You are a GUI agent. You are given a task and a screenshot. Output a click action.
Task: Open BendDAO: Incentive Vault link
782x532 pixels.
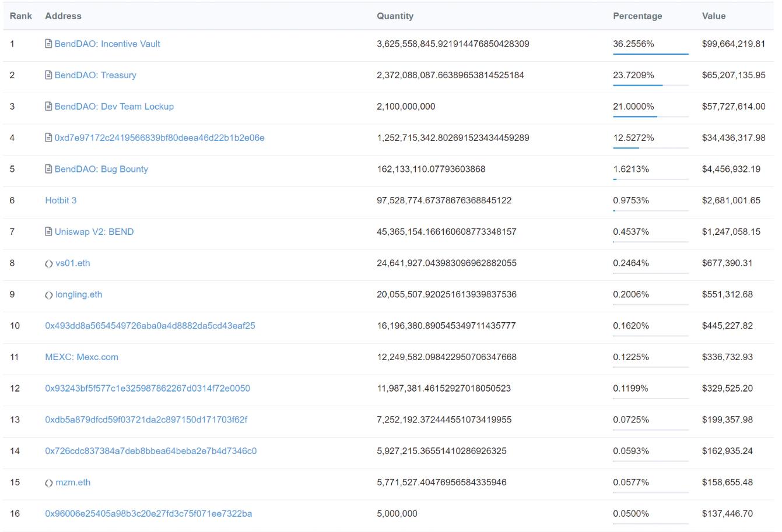[107, 44]
